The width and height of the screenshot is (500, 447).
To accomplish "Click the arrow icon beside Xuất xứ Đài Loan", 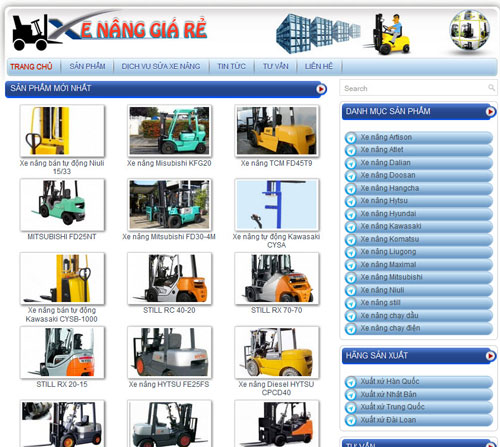I will tap(351, 420).
